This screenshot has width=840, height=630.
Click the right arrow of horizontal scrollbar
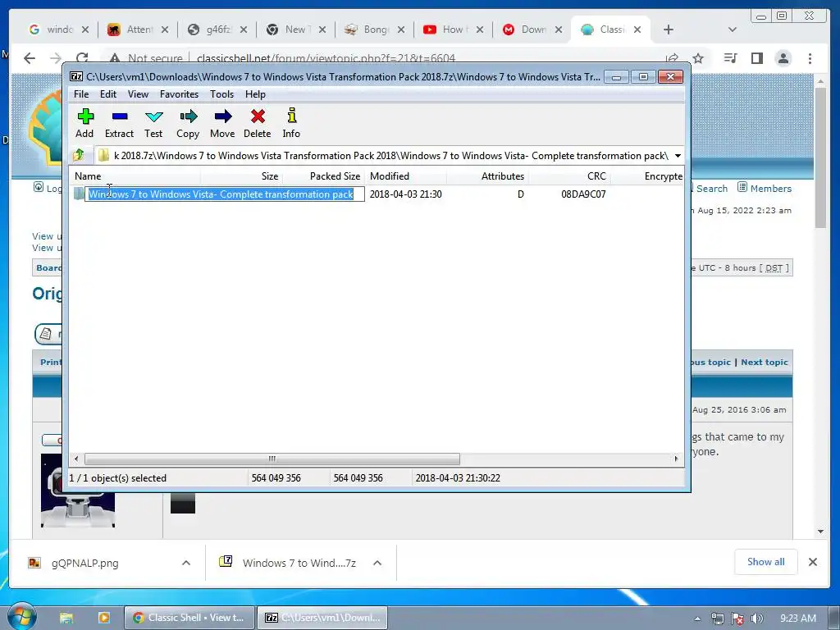click(676, 459)
